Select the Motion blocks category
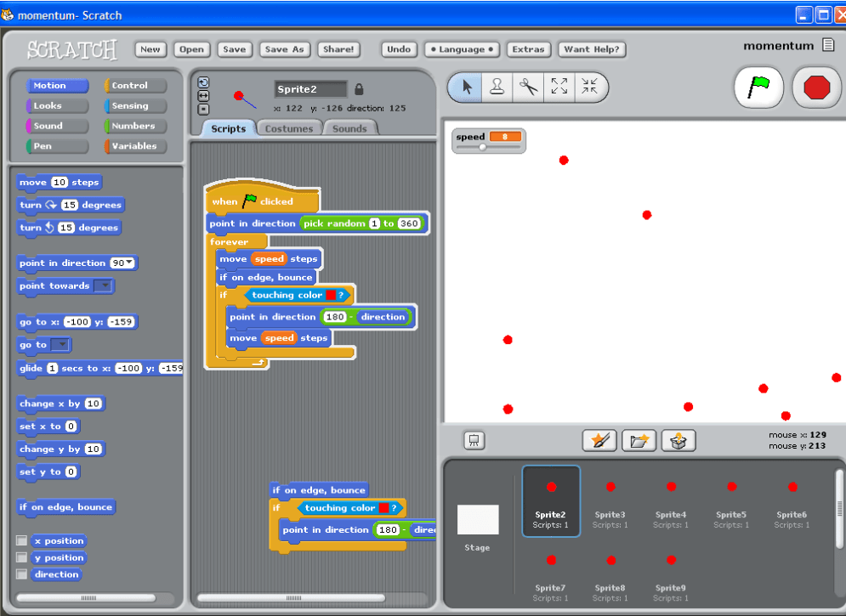 click(x=57, y=86)
